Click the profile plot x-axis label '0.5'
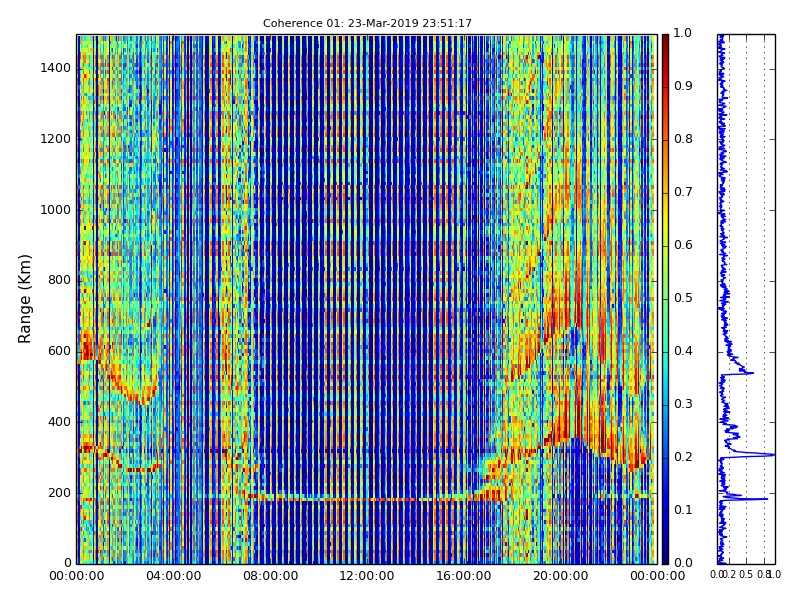Image resolution: width=800 pixels, height=600 pixels. [746, 574]
